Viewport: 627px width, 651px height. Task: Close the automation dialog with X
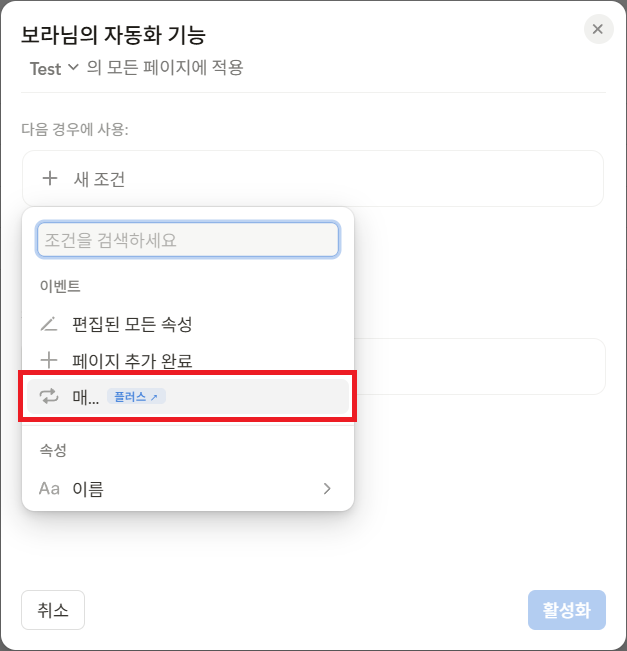[x=598, y=29]
